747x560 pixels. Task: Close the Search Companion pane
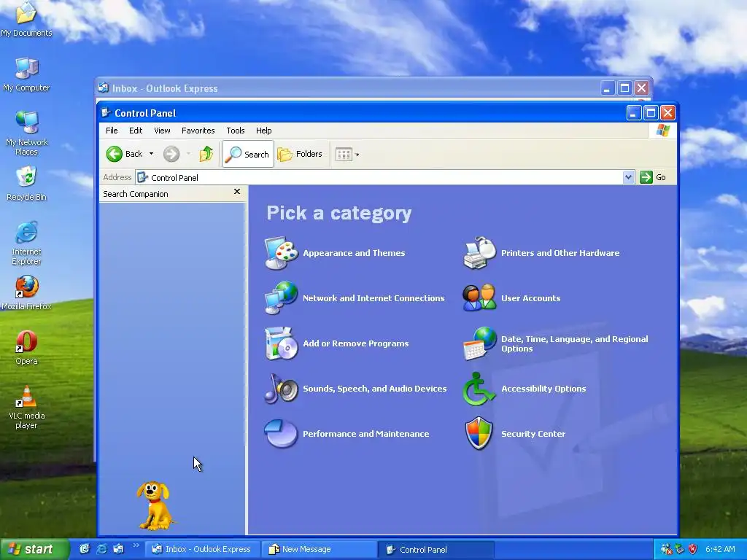click(237, 192)
